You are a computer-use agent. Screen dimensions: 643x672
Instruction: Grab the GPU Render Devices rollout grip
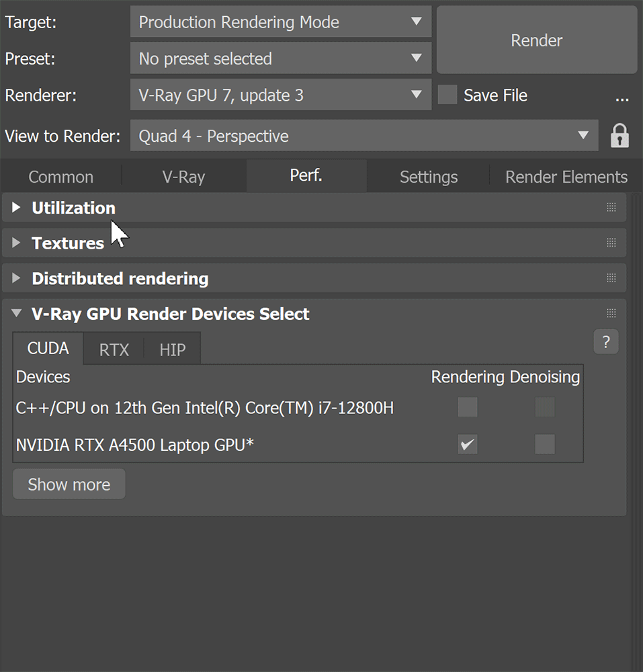tap(611, 313)
